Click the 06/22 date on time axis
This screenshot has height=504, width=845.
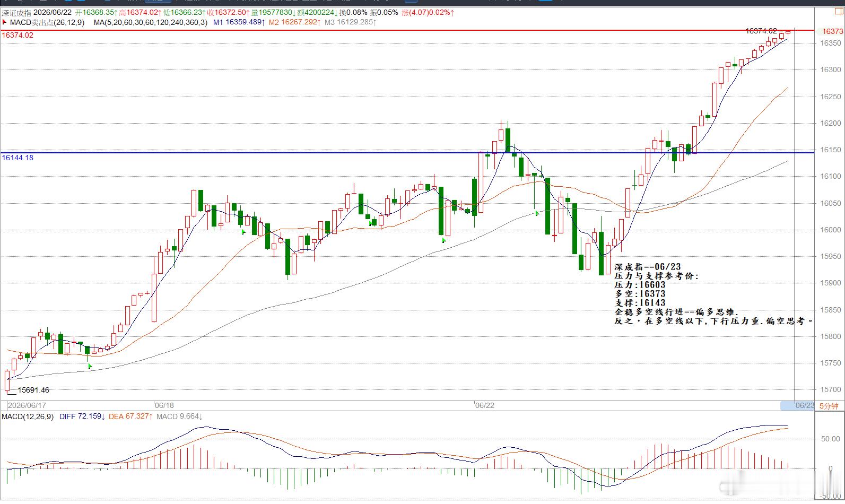(x=484, y=405)
